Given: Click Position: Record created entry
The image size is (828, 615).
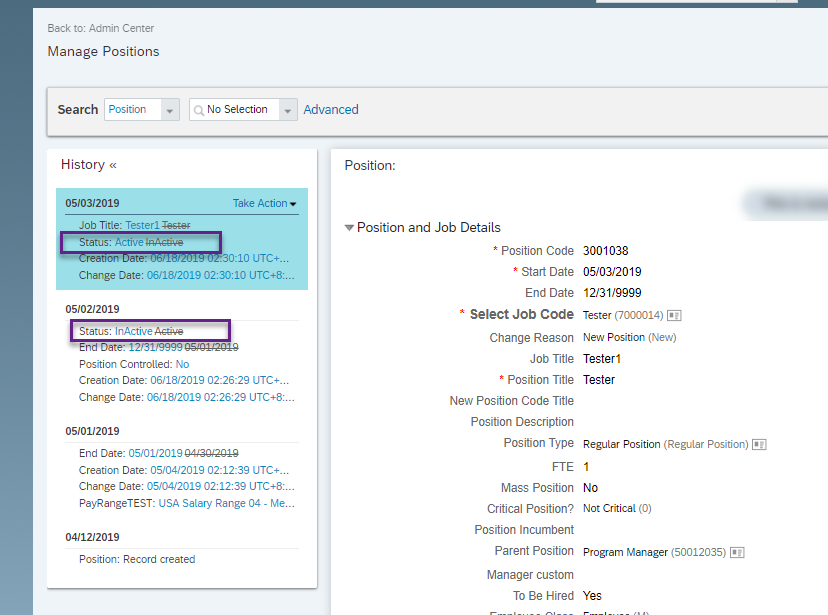Looking at the screenshot, I should pyautogui.click(x=137, y=560).
